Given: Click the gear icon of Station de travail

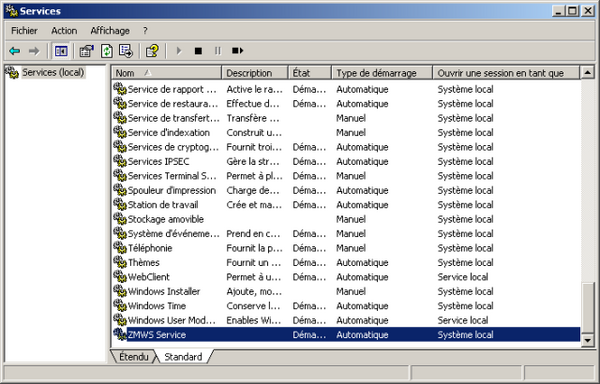Looking at the screenshot, I should point(120,205).
